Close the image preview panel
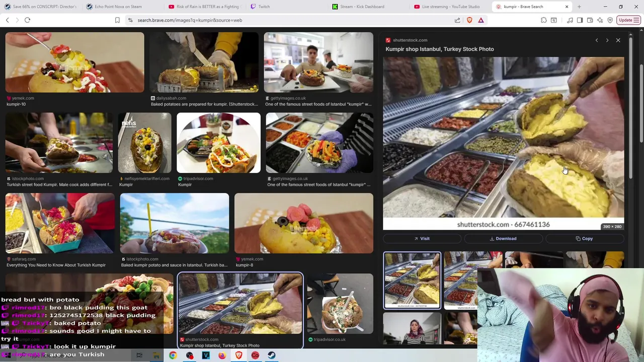Viewport: 644px width, 362px height. (618, 40)
